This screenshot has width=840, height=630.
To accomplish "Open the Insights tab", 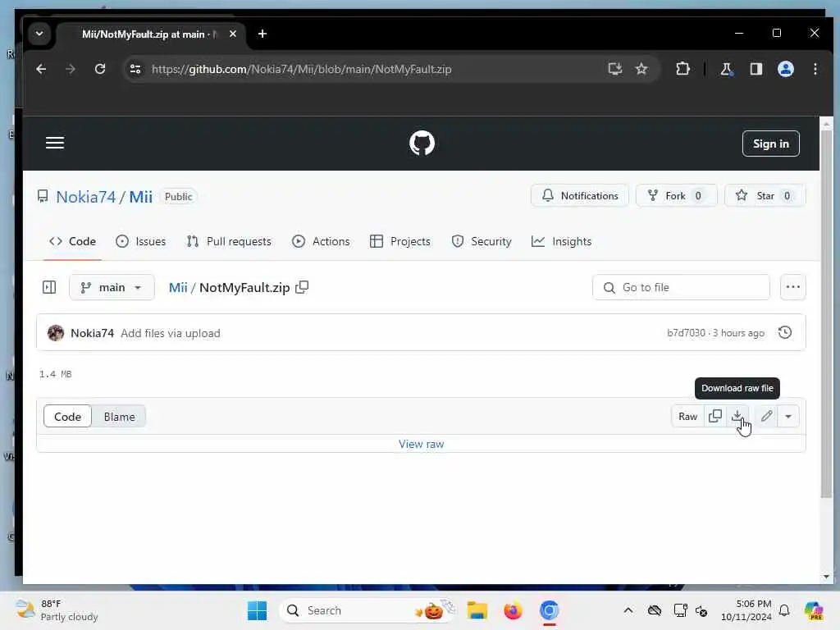I will [561, 242].
